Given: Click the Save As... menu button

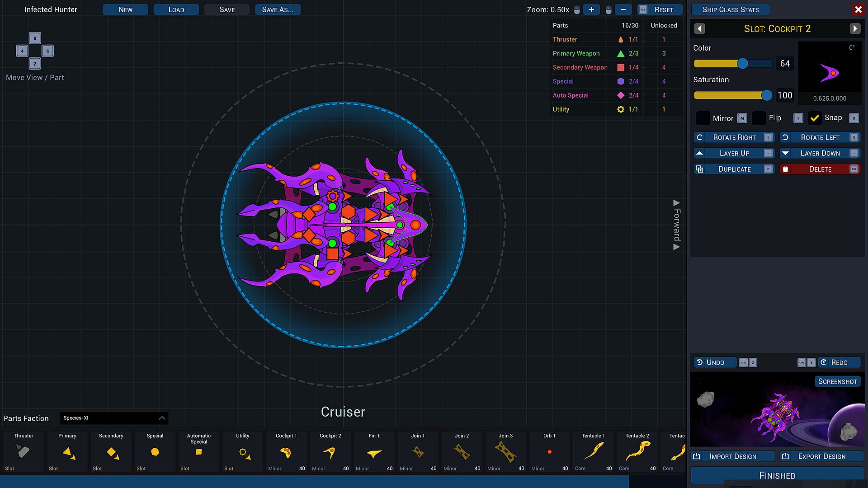Looking at the screenshot, I should point(278,9).
